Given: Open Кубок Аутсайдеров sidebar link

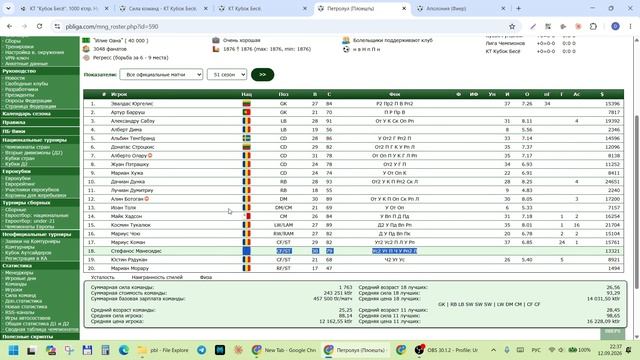Looking at the screenshot, I should [28, 253].
